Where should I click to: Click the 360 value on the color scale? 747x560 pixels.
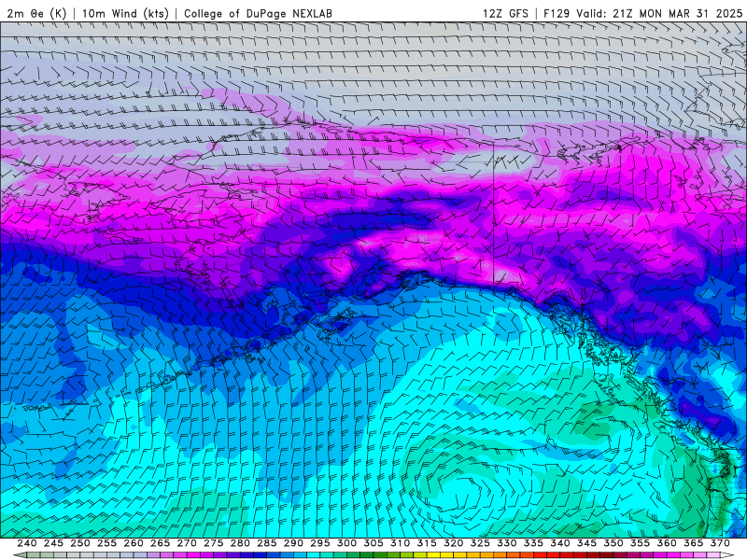point(667,543)
